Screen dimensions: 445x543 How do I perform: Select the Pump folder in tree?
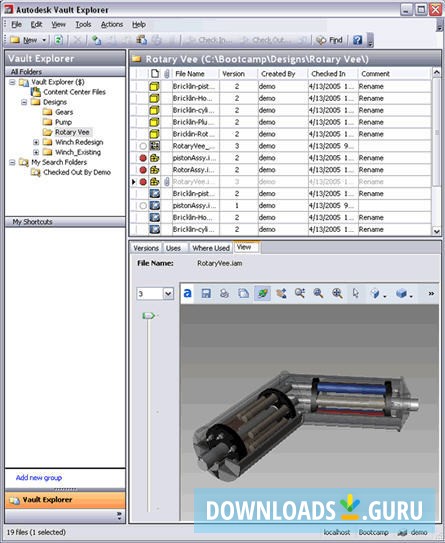63,122
